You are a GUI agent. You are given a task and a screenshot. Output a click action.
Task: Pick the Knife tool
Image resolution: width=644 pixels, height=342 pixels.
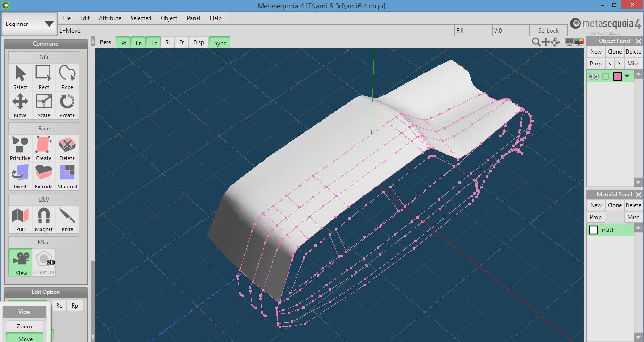point(67,220)
